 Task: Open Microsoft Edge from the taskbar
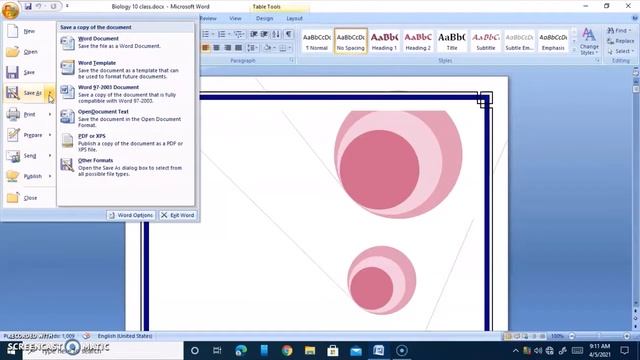coord(241,350)
